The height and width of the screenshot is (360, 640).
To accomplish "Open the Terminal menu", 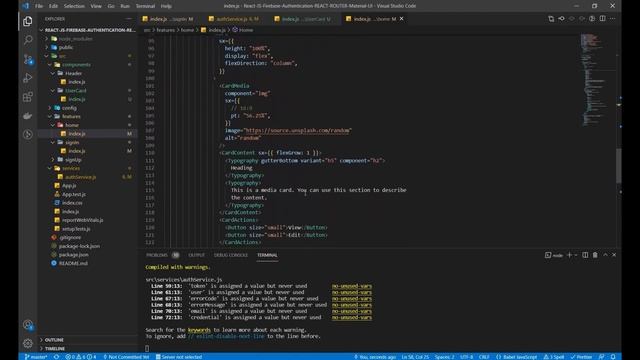I will pos(145,6).
